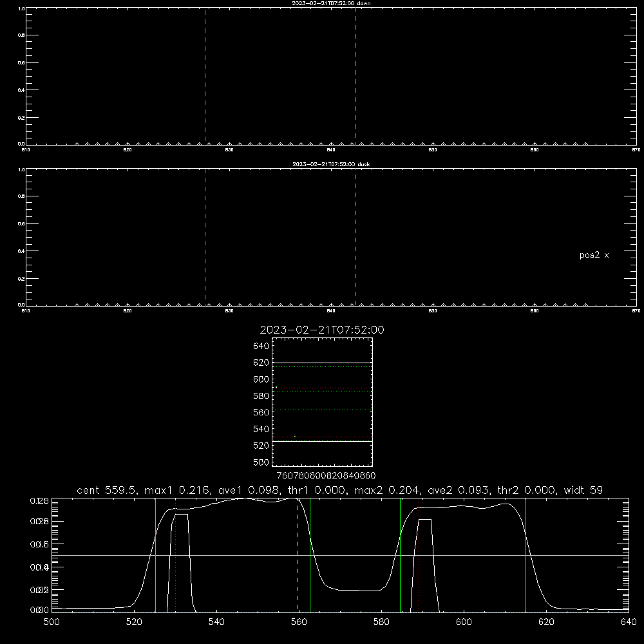The width and height of the screenshot is (644, 644).
Task: Click the '1.0' y-axis label of dusk plot
Action: pos(21,169)
